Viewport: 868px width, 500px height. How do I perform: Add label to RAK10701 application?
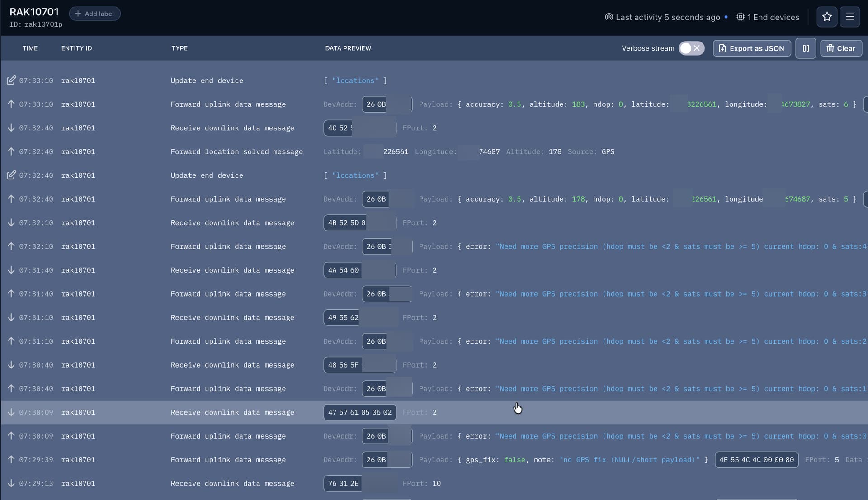pos(94,14)
